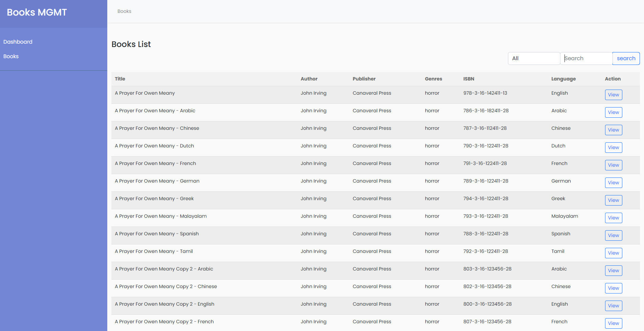The image size is (644, 331).
Task: Navigate to Dashboard in the sidebar
Action: point(18,42)
